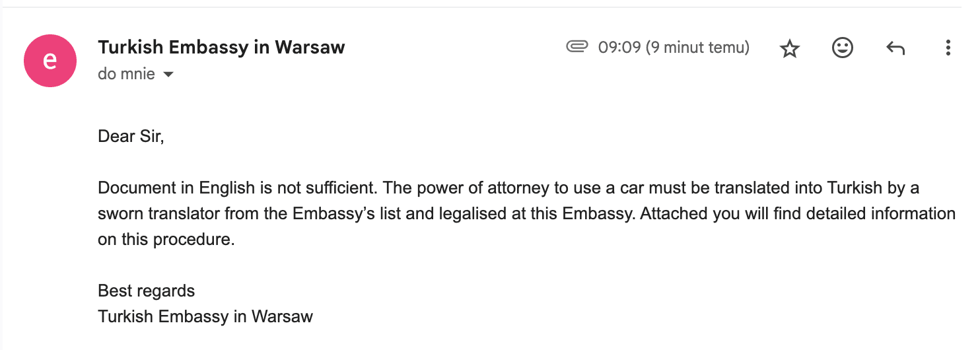Click the paperclip attachment indicator

(577, 47)
